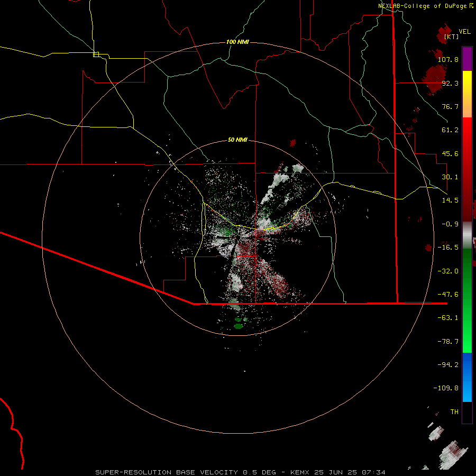This screenshot has height=476, width=476.
Task: Click the -0.9 legend value
Action: pyautogui.click(x=450, y=224)
